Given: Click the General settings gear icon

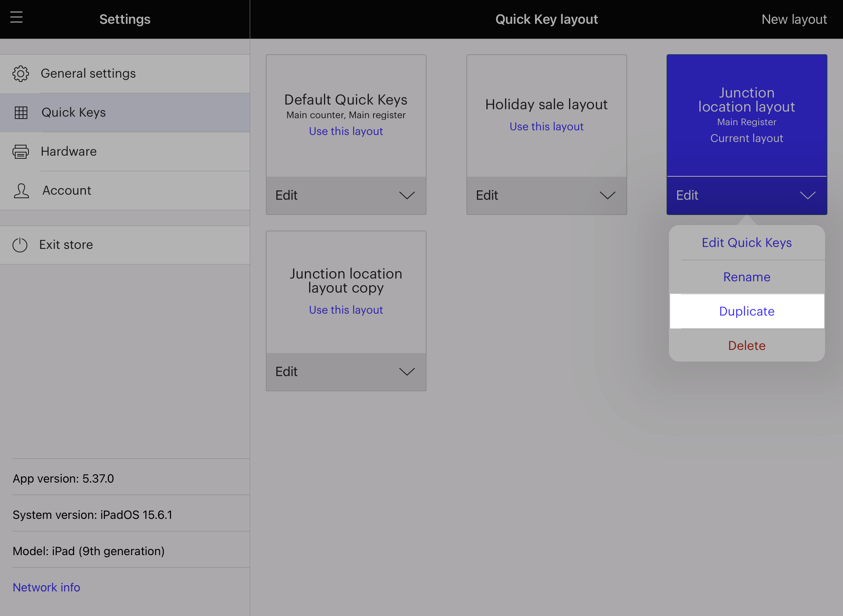Looking at the screenshot, I should 21,73.
